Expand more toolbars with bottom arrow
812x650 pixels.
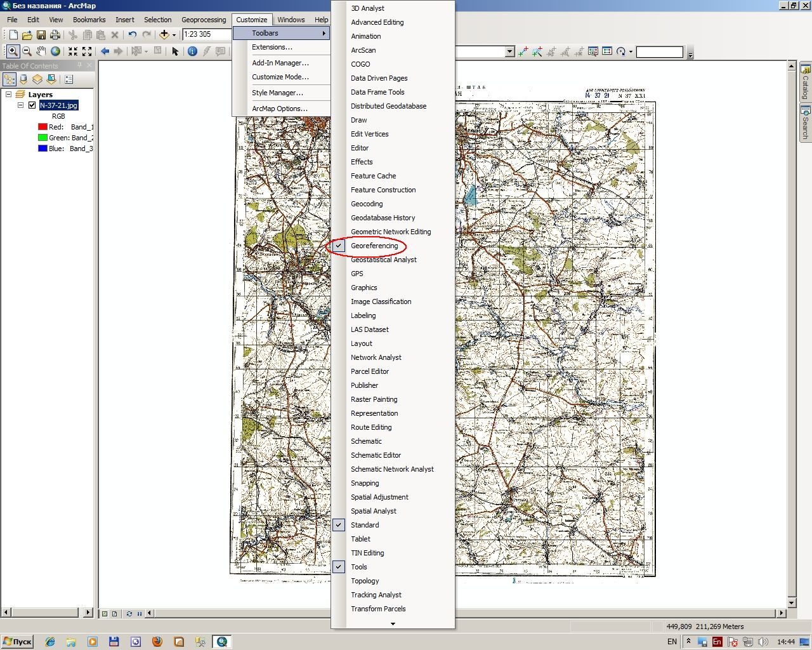393,623
